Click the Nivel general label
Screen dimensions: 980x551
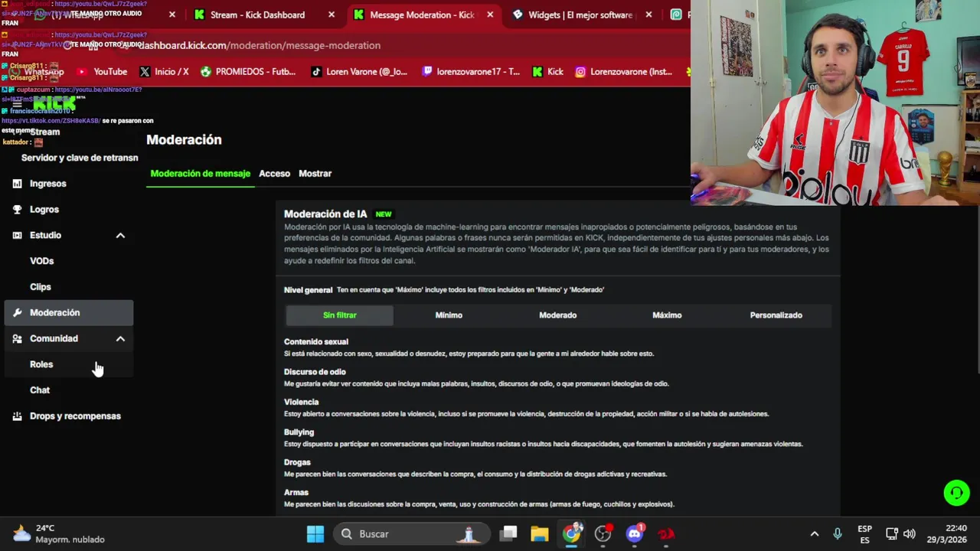pos(308,290)
